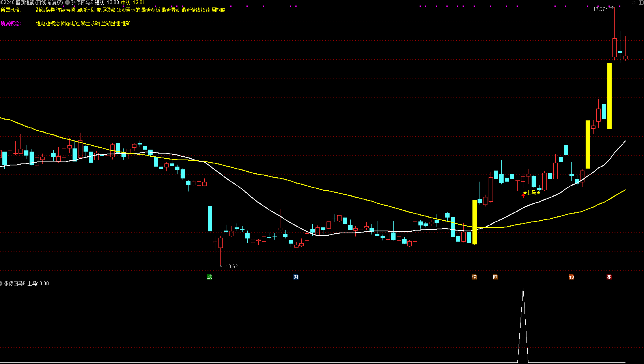Click the 回 buyback event marker
644x364 pixels.
point(495,277)
